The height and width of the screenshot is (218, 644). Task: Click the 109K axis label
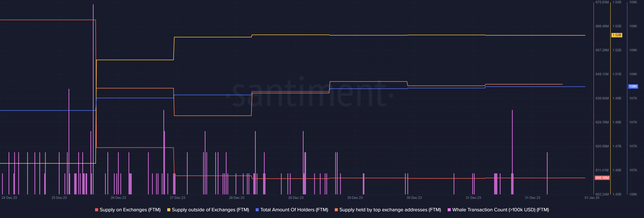coord(633,2)
